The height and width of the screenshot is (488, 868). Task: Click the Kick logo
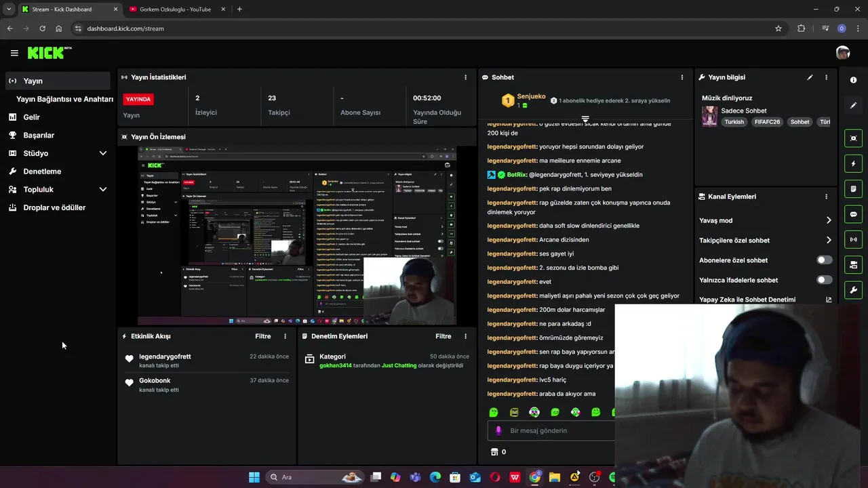49,53
